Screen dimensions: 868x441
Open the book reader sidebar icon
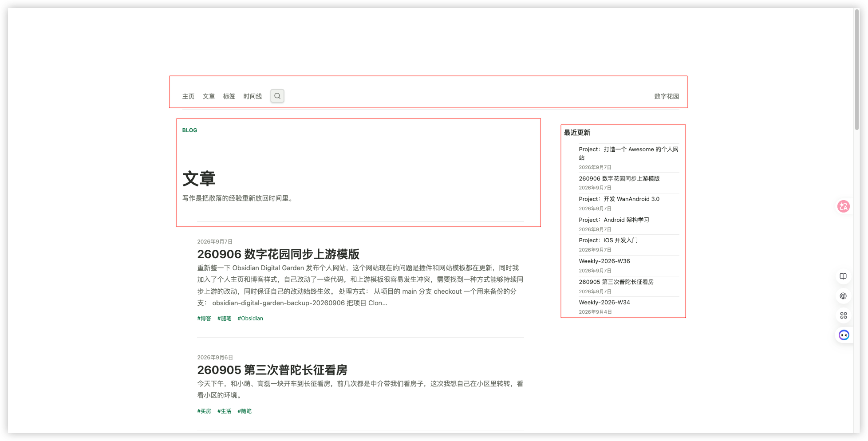pos(843,276)
